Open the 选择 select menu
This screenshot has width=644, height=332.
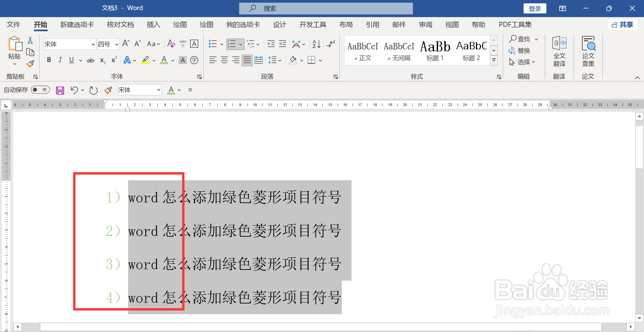(522, 62)
